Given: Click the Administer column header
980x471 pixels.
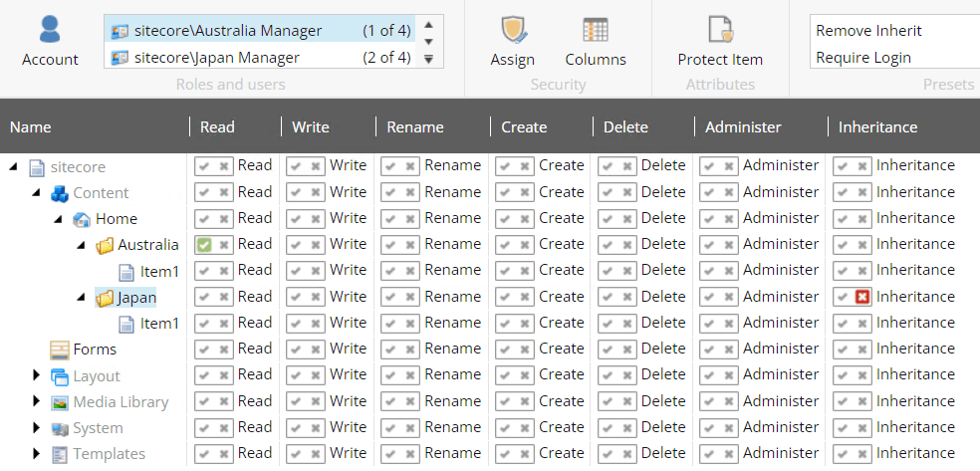Looking at the screenshot, I should [743, 127].
